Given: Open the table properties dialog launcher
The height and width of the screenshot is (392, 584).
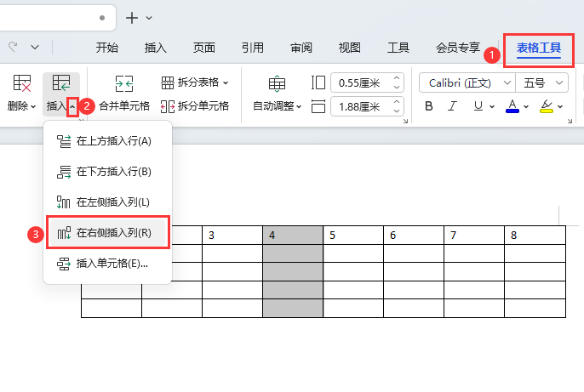Looking at the screenshot, I should click(405, 122).
